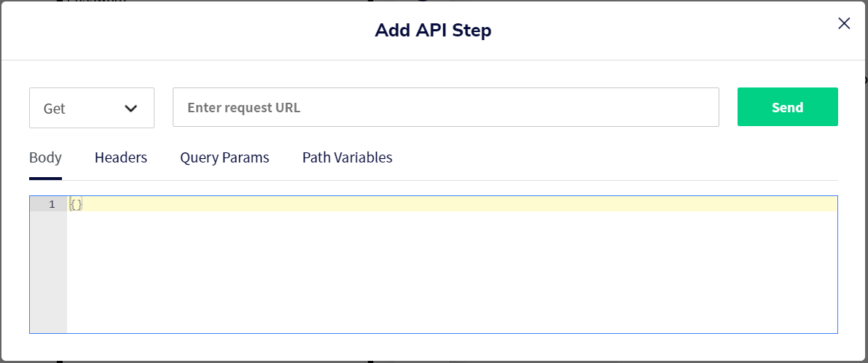Place cursor in highlighted editor line one
The height and width of the screenshot is (363, 868).
(x=452, y=204)
